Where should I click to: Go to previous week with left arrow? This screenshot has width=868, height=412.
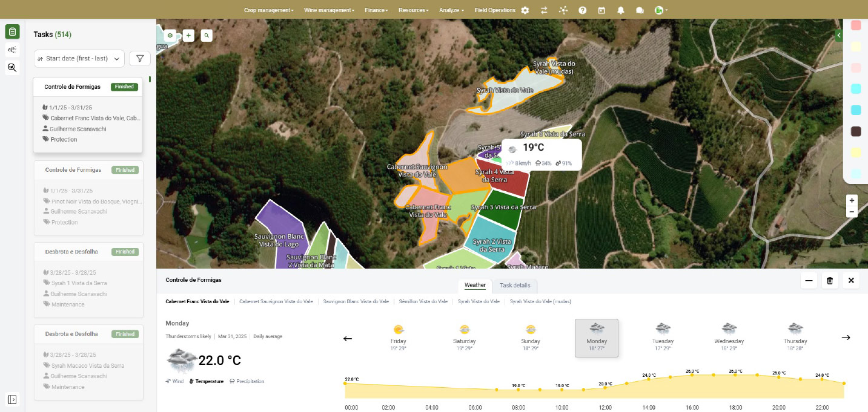point(348,338)
